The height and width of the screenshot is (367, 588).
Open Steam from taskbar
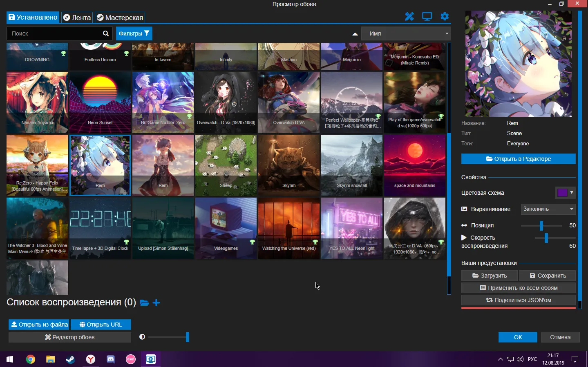click(x=70, y=359)
